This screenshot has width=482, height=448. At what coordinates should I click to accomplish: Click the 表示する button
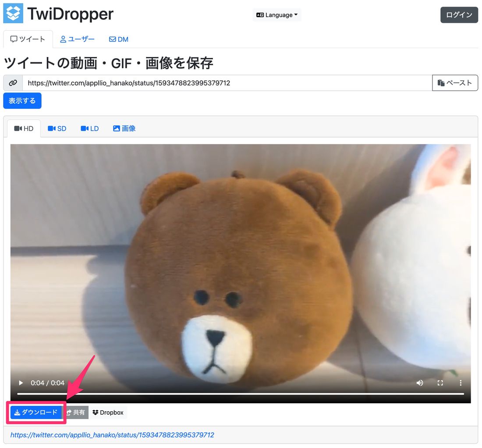click(22, 100)
